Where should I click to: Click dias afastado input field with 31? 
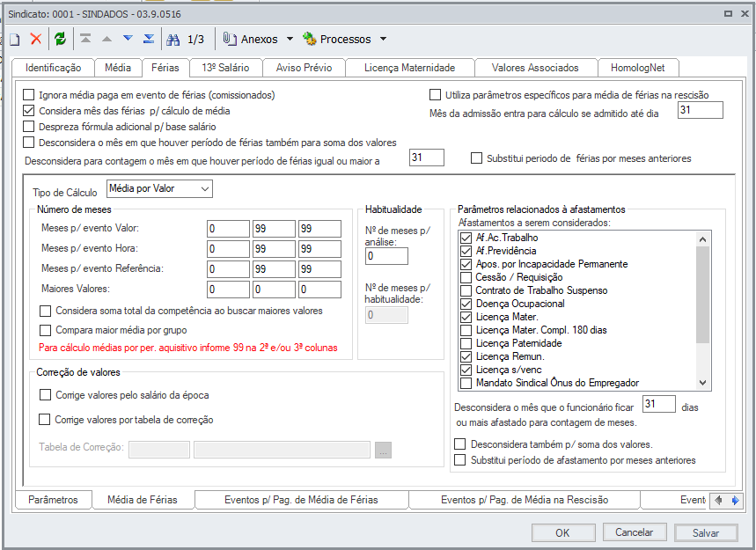click(x=659, y=404)
